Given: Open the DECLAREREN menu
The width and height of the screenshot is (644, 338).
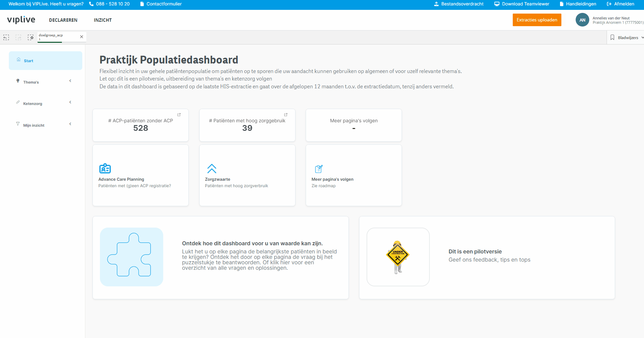Looking at the screenshot, I should (63, 20).
